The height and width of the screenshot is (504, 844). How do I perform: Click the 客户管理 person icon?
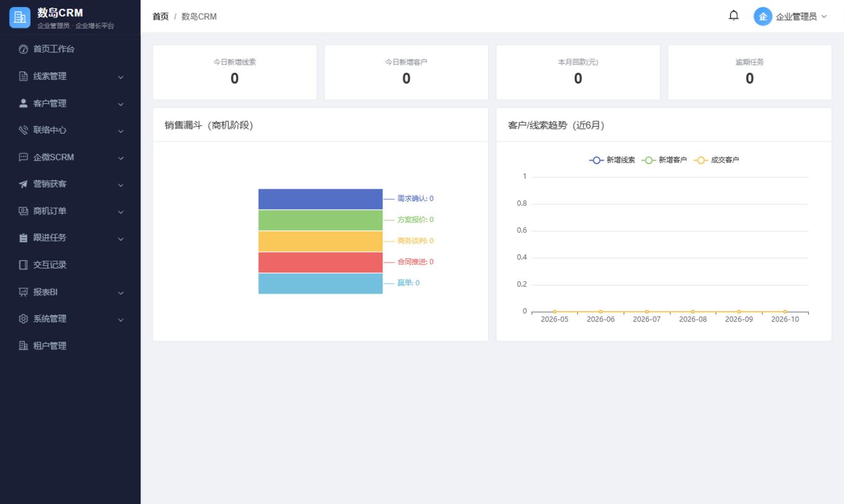[x=24, y=103]
